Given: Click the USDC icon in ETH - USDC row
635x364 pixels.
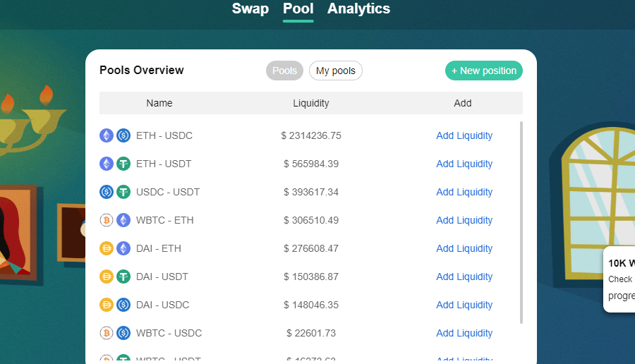Looking at the screenshot, I should click(123, 135).
